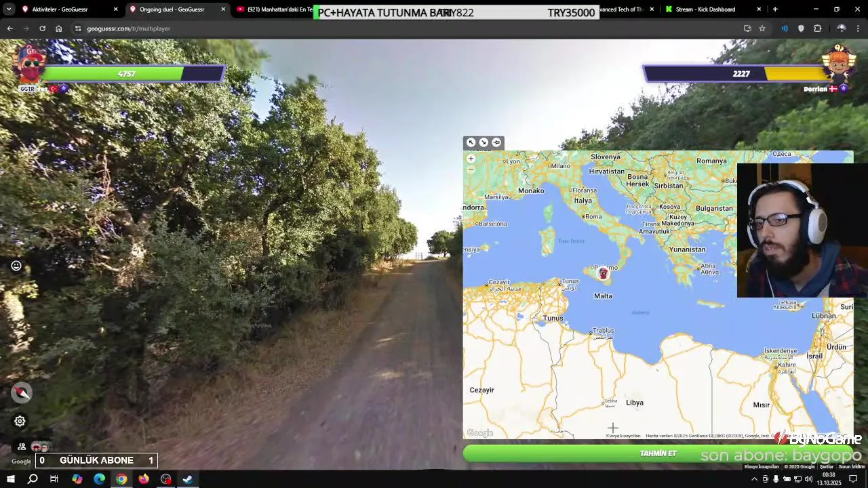Open the shield extension icon

tap(801, 28)
